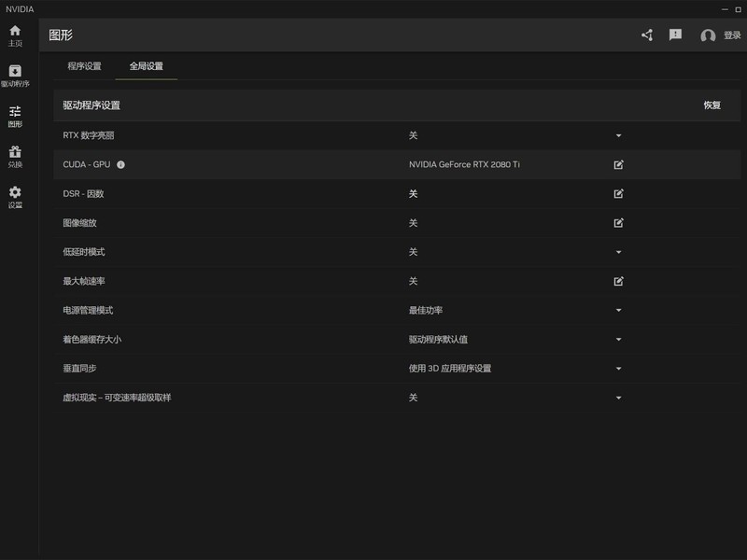Open the 兑换 redeem gift icon
The image size is (747, 560).
pos(15,157)
